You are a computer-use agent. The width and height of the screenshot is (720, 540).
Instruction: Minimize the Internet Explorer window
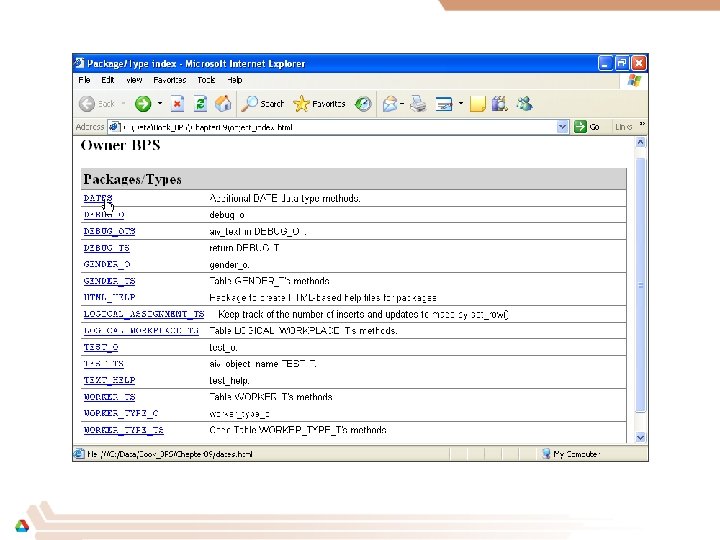coord(605,63)
